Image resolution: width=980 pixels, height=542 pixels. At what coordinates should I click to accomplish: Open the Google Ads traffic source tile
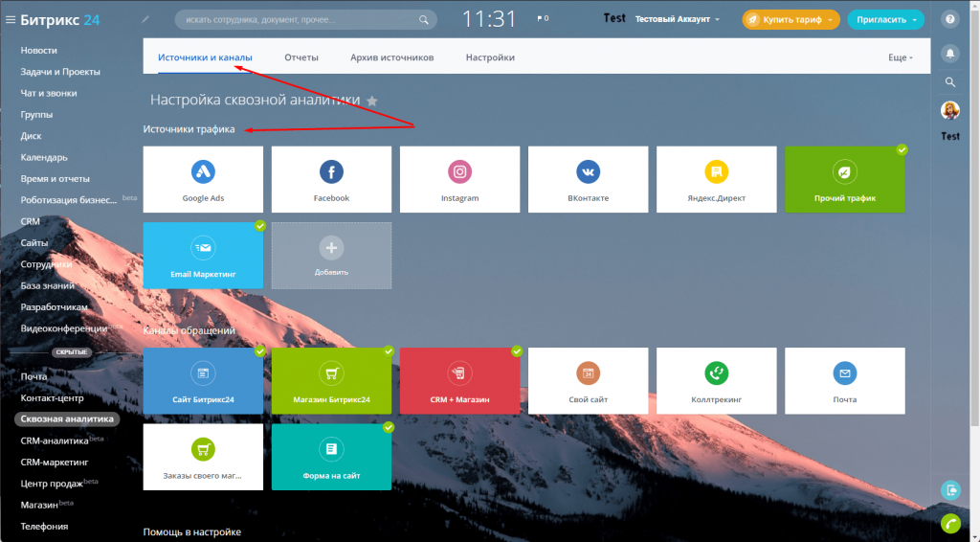[203, 179]
